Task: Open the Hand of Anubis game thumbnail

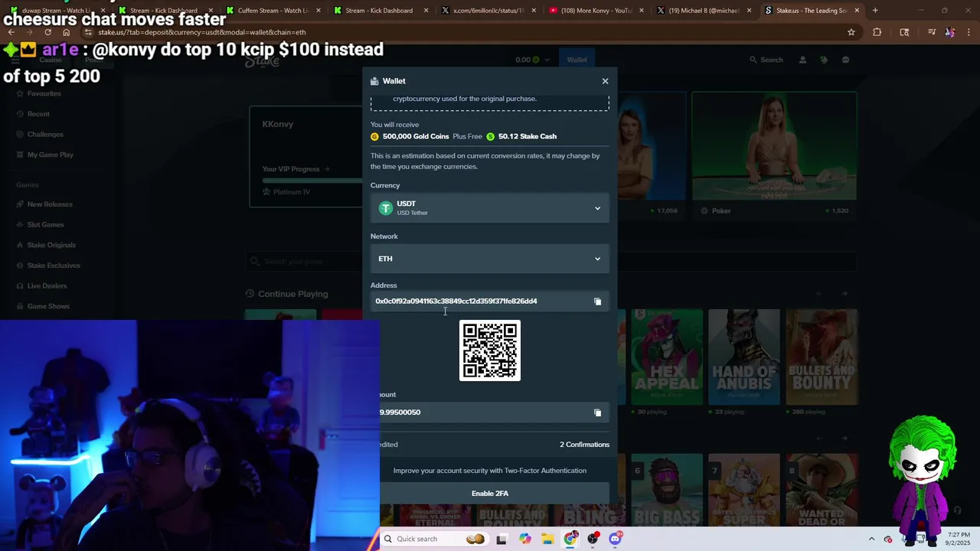Action: coord(744,357)
